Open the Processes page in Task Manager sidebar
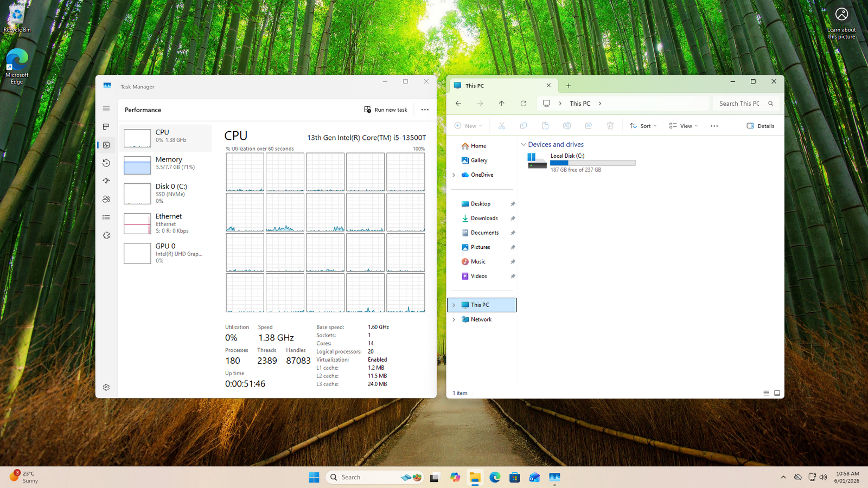Viewport: 868px width, 488px height. 106,127
